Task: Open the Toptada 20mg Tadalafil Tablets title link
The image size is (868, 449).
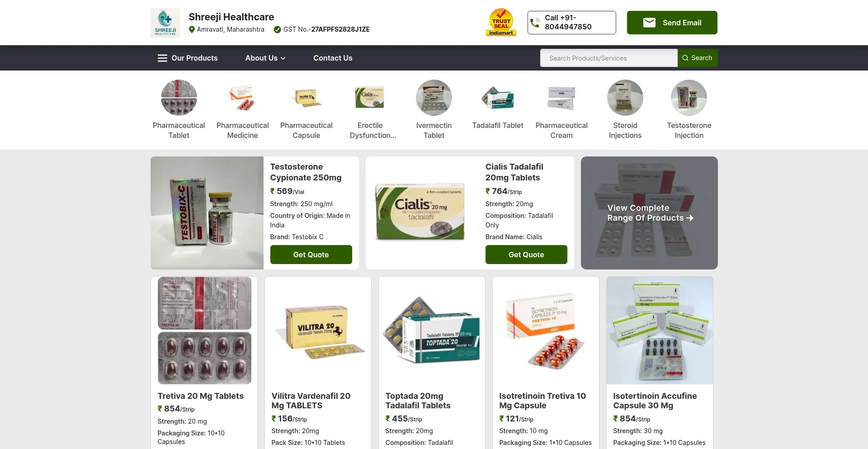Action: click(418, 401)
